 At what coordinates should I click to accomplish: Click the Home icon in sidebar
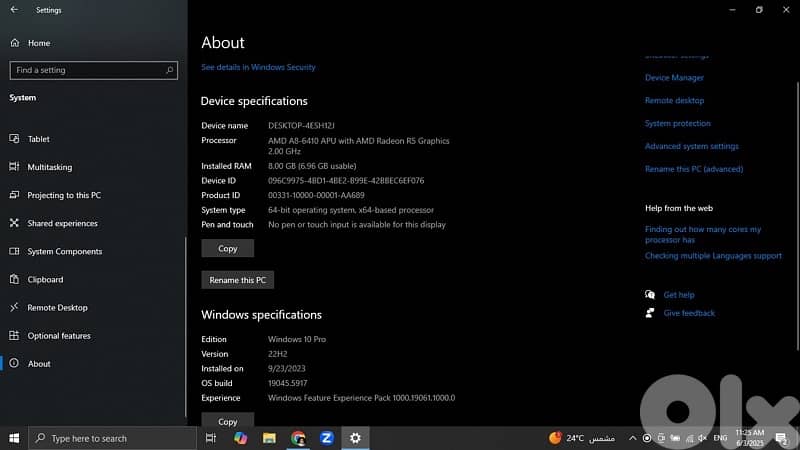14,43
